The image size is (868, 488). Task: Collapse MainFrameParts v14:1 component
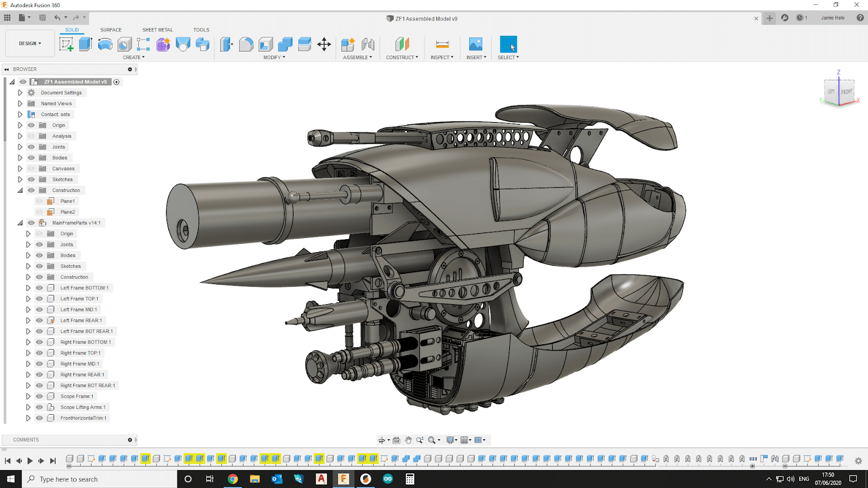pyautogui.click(x=20, y=223)
